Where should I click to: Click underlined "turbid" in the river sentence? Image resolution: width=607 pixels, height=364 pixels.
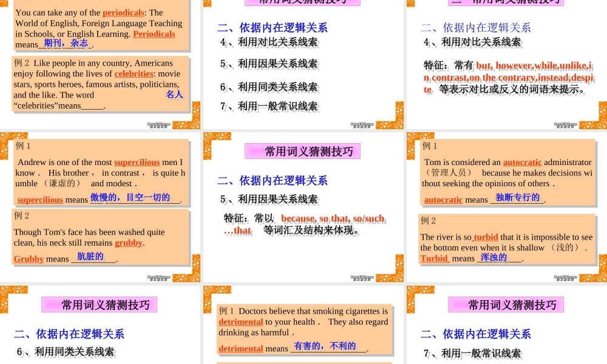pos(486,237)
